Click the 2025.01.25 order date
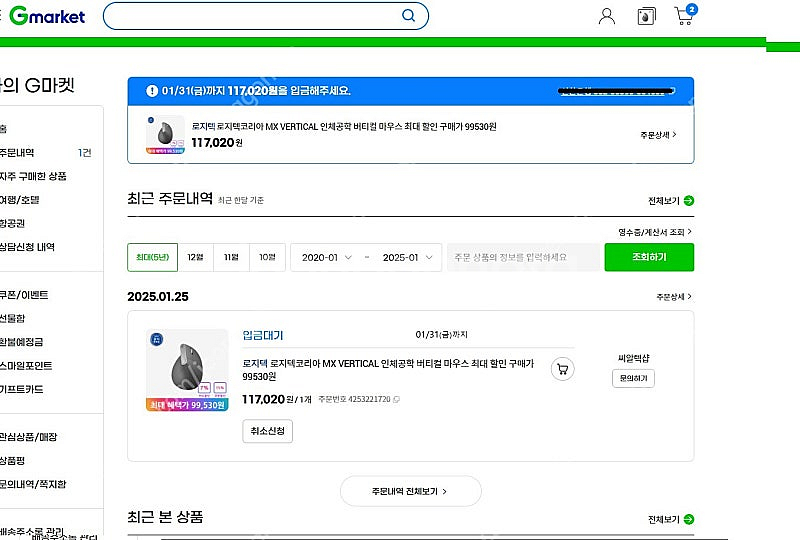The width and height of the screenshot is (800, 540). click(158, 297)
